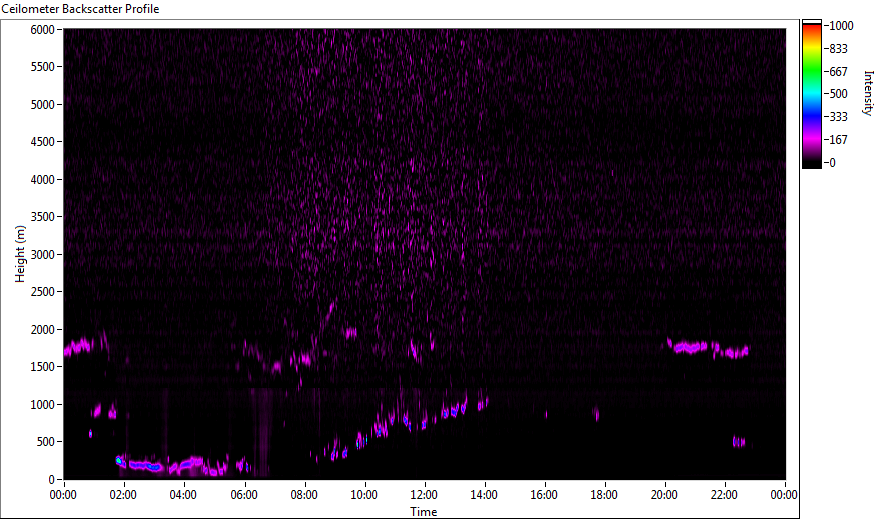
Task: Click the 500 height axis value
Action: pyautogui.click(x=45, y=442)
